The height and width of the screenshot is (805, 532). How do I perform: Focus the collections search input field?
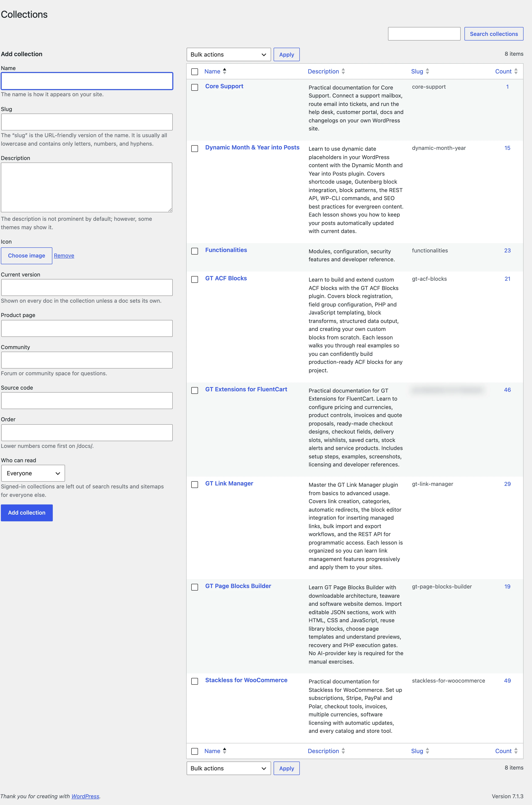click(x=424, y=34)
